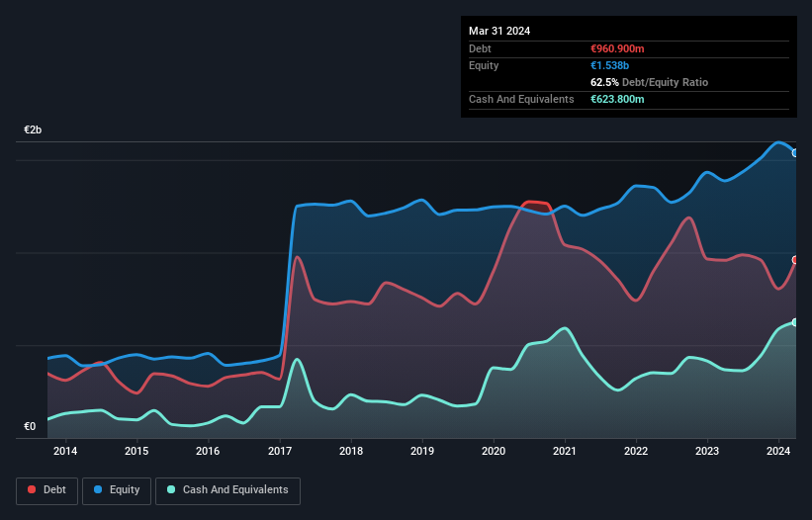Click the 2019 x-axis label
812x520 pixels.
coord(422,451)
